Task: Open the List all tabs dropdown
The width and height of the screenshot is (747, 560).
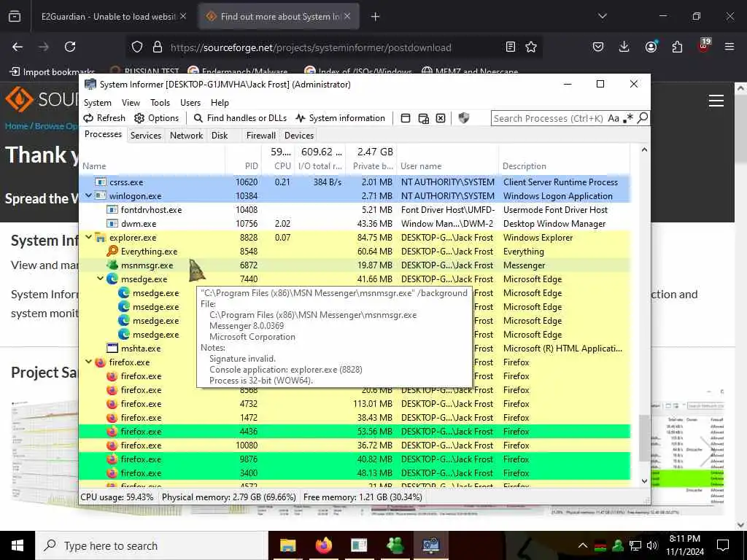Action: (602, 16)
